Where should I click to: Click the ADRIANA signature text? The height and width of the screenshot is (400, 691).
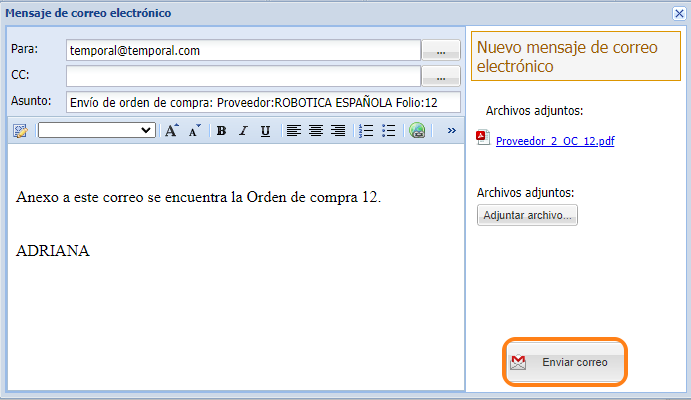[52, 251]
